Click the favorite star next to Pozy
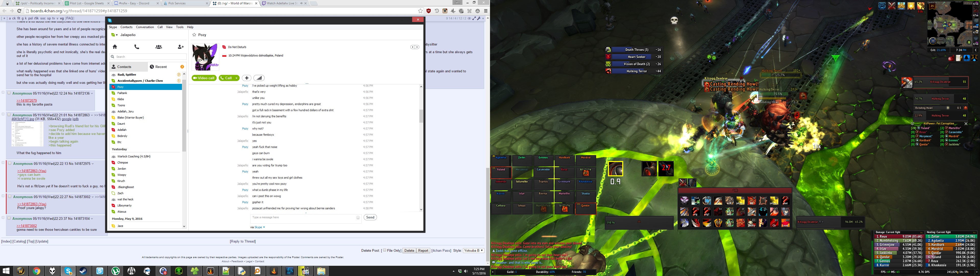Image resolution: width=980 pixels, height=276 pixels. pyautogui.click(x=194, y=35)
